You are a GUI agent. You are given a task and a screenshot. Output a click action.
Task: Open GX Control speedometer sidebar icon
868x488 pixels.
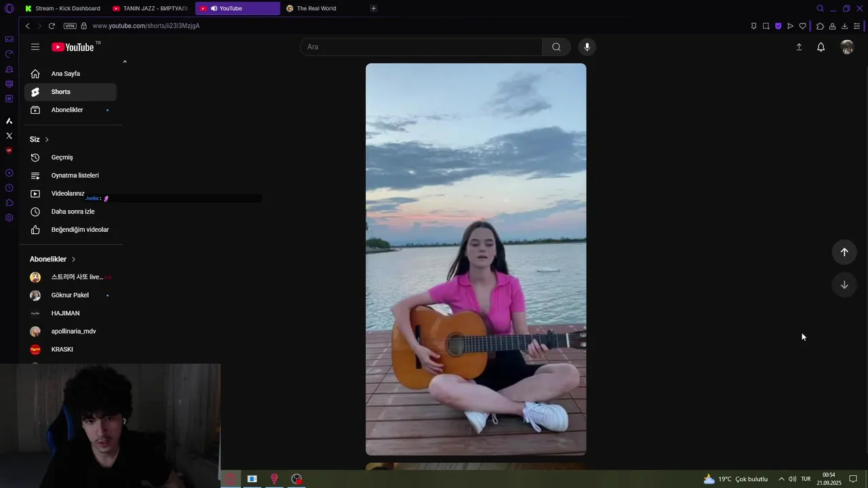[x=9, y=54]
